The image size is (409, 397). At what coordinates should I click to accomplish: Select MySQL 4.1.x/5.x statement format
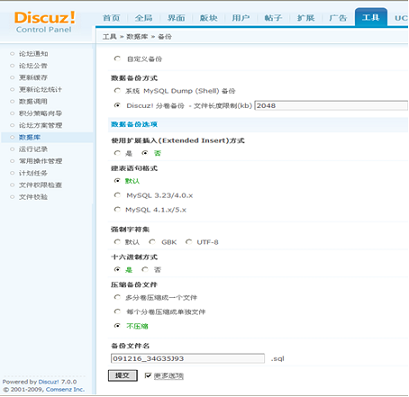[x=117, y=209]
